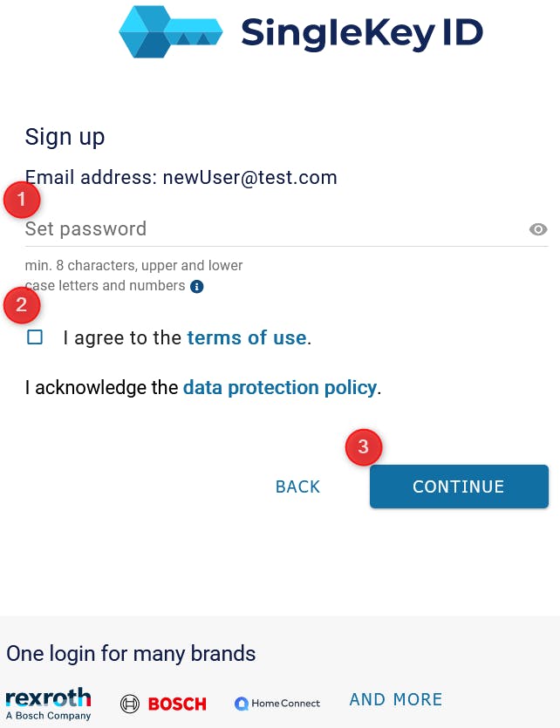
Task: Open the password requirements info icon
Action: click(x=197, y=286)
